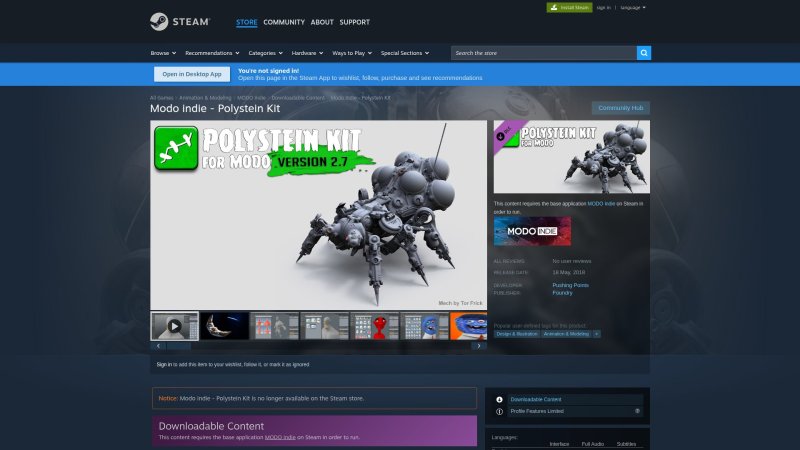Viewport: 800px width, 450px height.
Task: Expand the Hardware dropdown menu
Action: pos(307,53)
